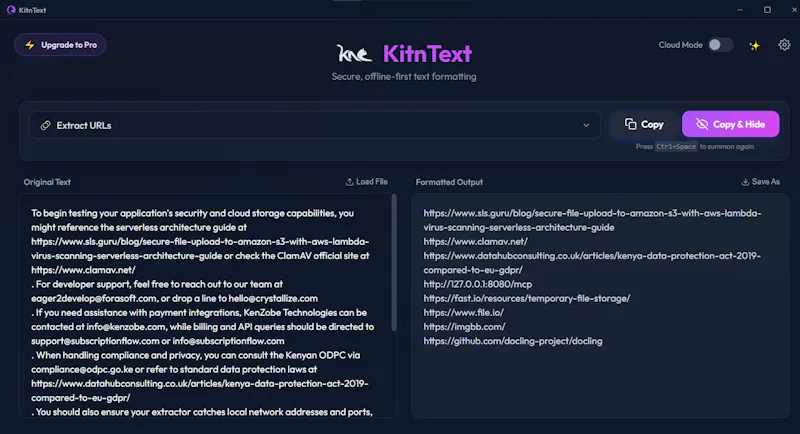Click the http://127.0.0.1:8080/mcp output line
The height and width of the screenshot is (434, 800).
pos(478,284)
